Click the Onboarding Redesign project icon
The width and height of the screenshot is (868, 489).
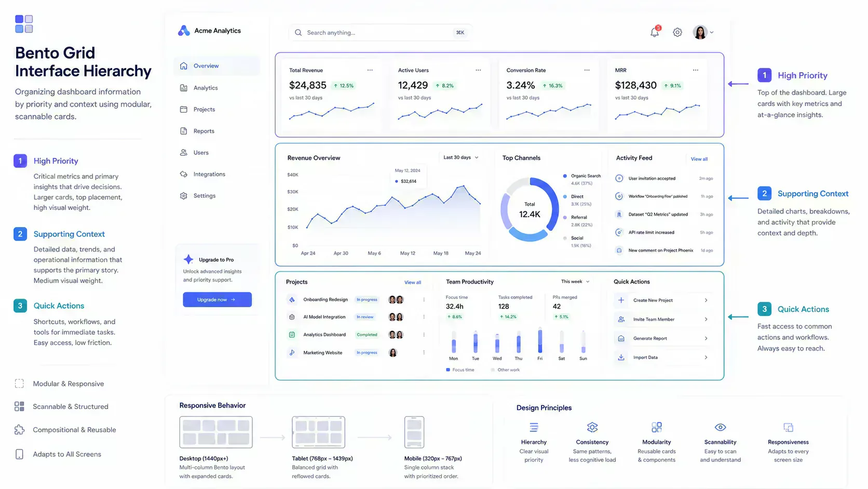[292, 299]
